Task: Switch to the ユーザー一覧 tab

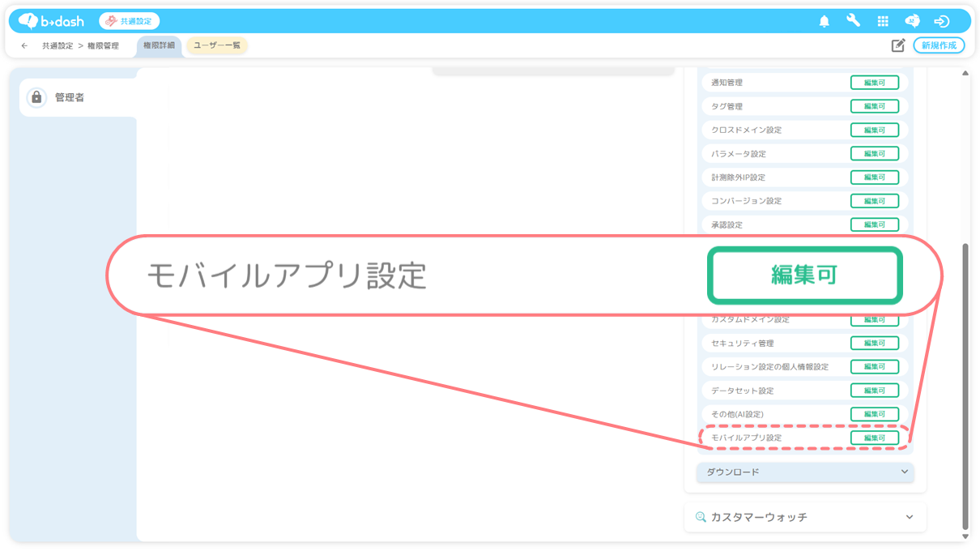Action: pos(217,45)
